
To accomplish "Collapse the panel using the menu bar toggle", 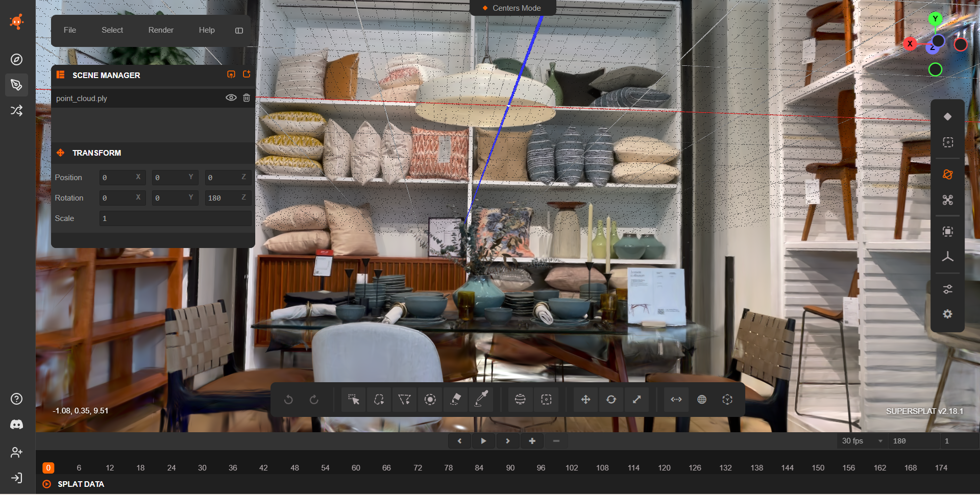I will pyautogui.click(x=239, y=31).
